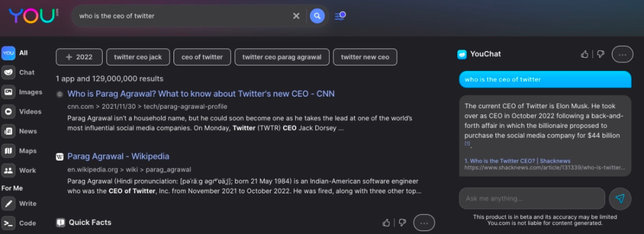Thumbs down the YouChat answer
This screenshot has width=644, height=234.
pos(600,54)
